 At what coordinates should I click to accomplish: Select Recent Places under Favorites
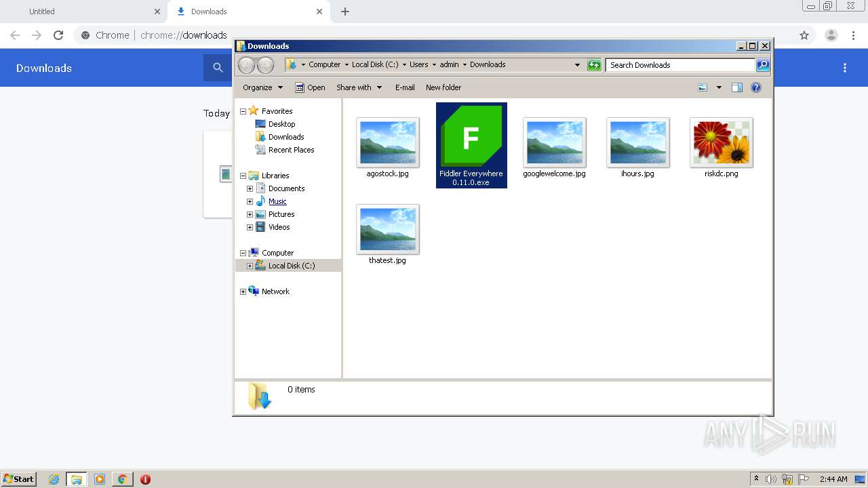[291, 150]
